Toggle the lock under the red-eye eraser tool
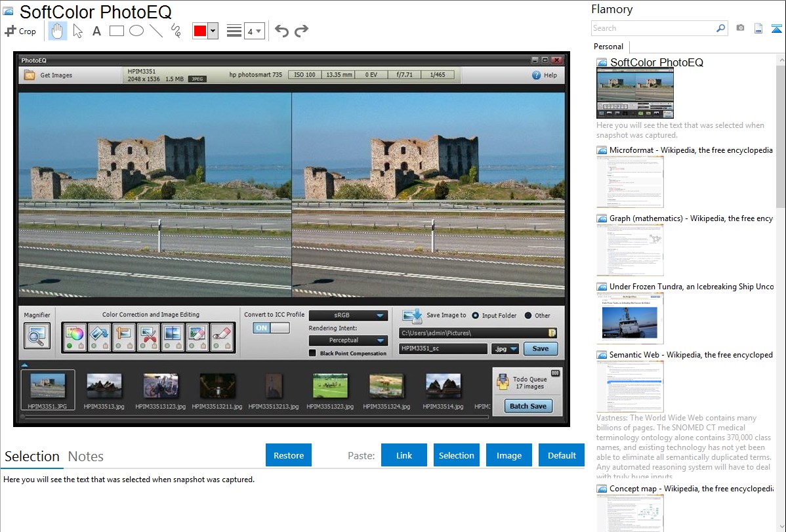Image resolution: width=786 pixels, height=532 pixels. (x=228, y=346)
